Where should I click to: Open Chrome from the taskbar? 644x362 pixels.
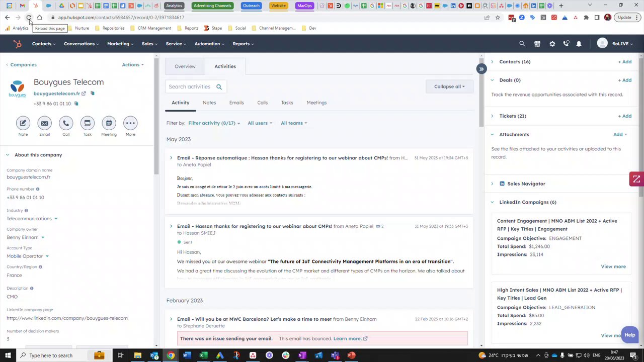point(171,355)
